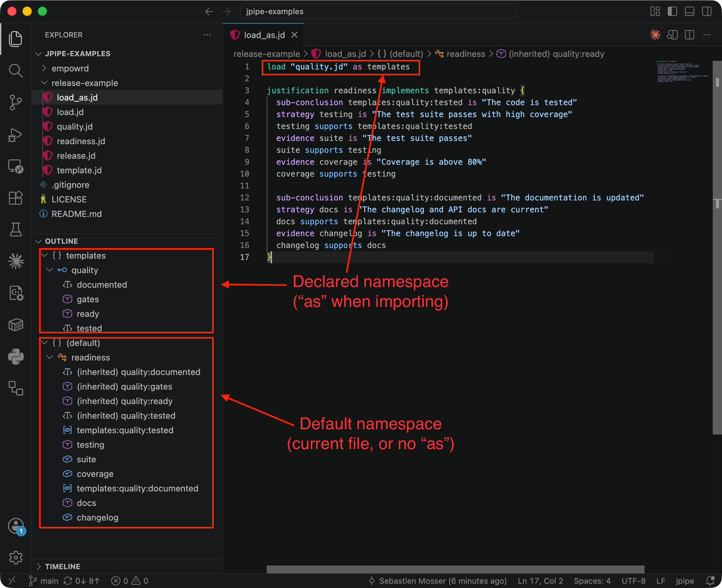Click the split editor right icon
Image resolution: width=722 pixels, height=588 pixels.
[x=690, y=34]
